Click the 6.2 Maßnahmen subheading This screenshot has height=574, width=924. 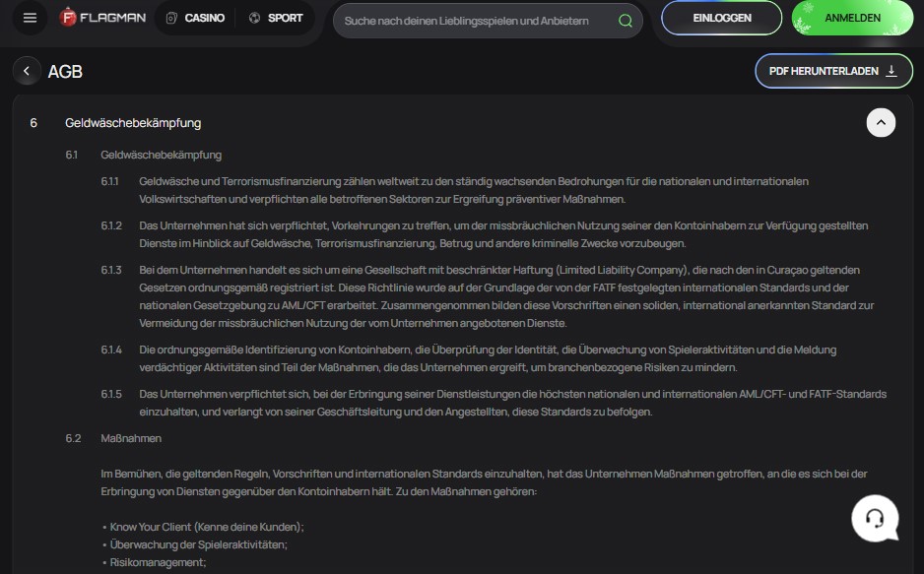coord(131,438)
